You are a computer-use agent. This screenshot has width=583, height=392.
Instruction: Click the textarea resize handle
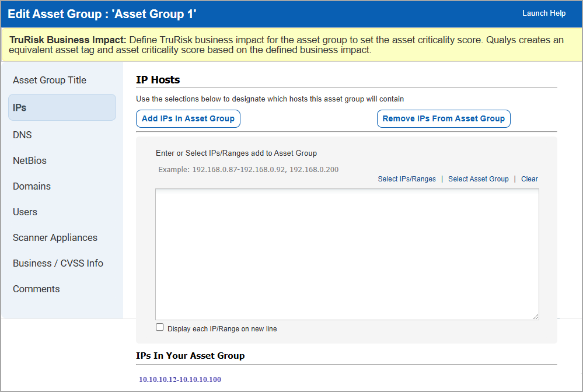pyautogui.click(x=536, y=316)
